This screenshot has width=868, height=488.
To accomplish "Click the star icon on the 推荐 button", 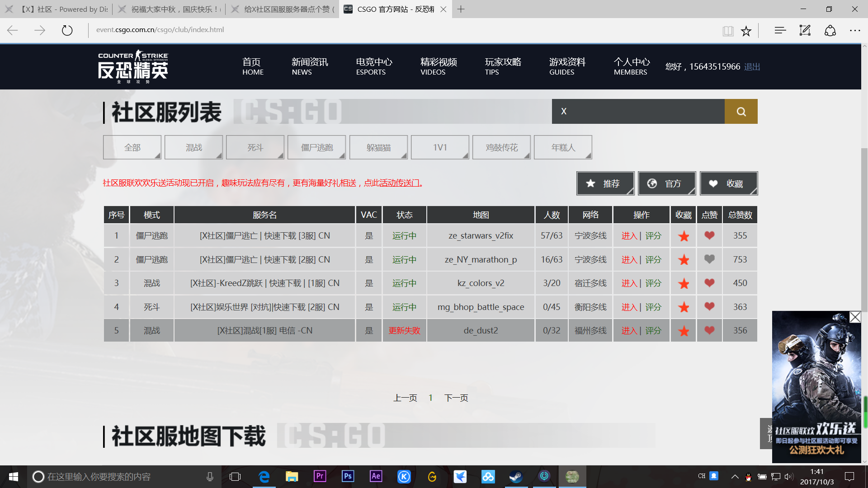I will click(x=590, y=183).
